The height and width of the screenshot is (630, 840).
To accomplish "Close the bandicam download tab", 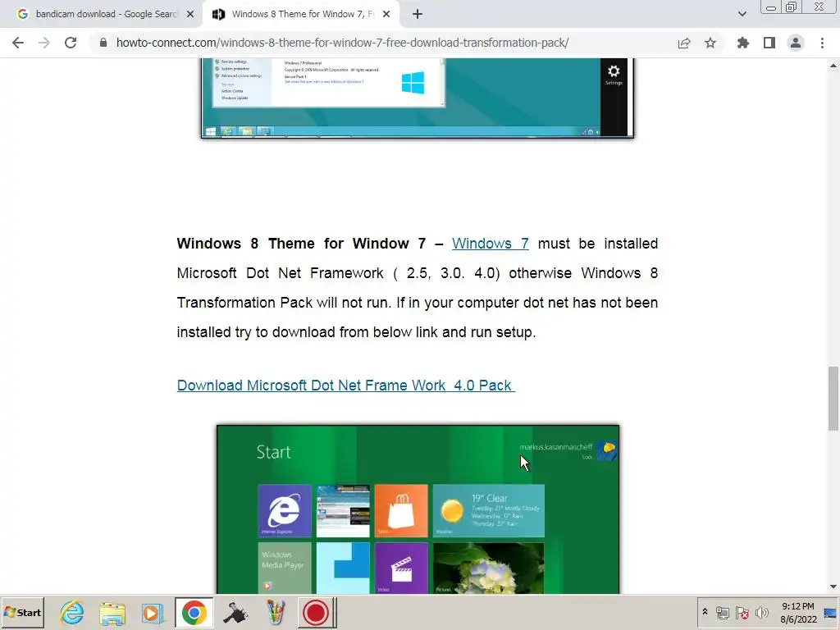I will point(190,15).
